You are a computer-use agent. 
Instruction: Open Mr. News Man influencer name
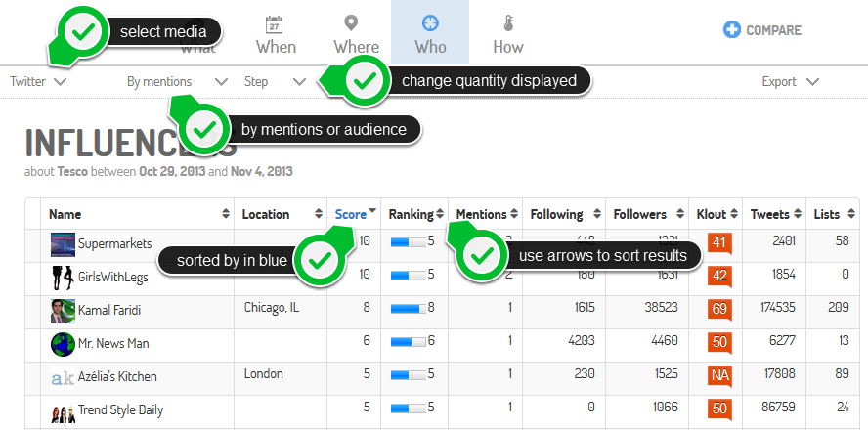click(x=113, y=344)
